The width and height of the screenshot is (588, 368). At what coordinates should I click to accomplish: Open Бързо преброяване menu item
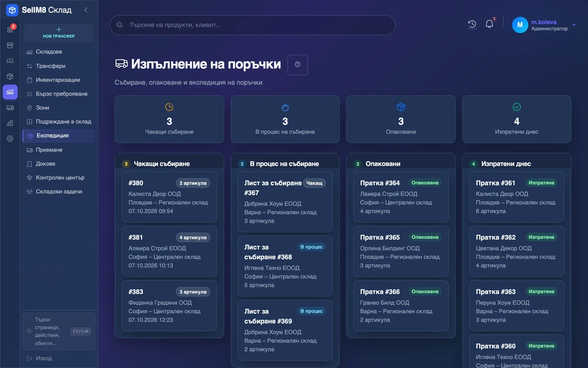[x=59, y=94]
